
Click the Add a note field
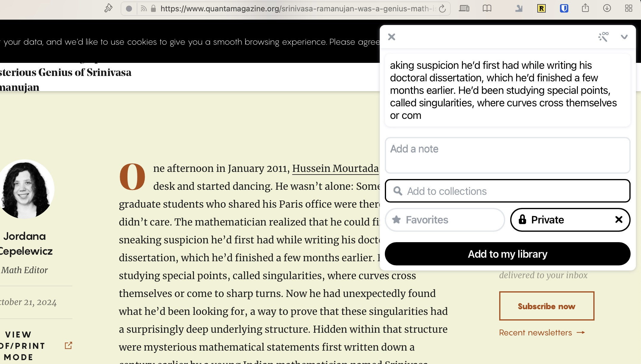tap(507, 155)
